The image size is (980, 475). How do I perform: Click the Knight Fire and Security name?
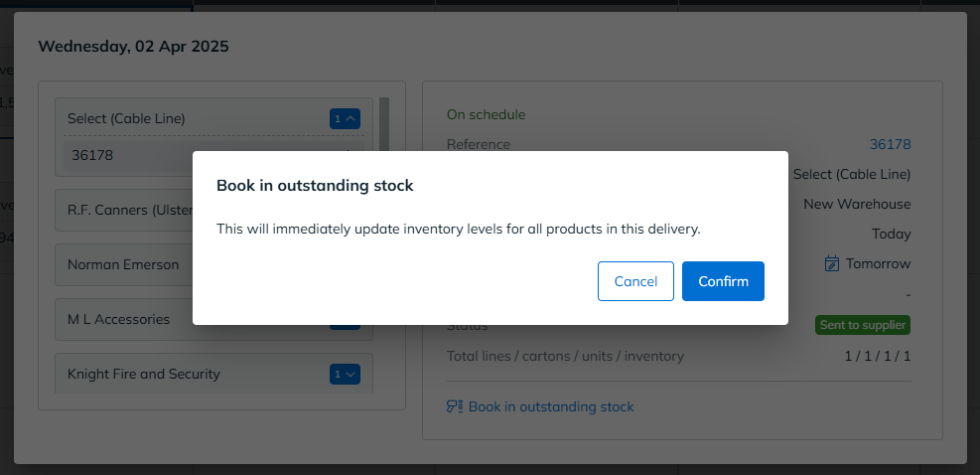(144, 374)
